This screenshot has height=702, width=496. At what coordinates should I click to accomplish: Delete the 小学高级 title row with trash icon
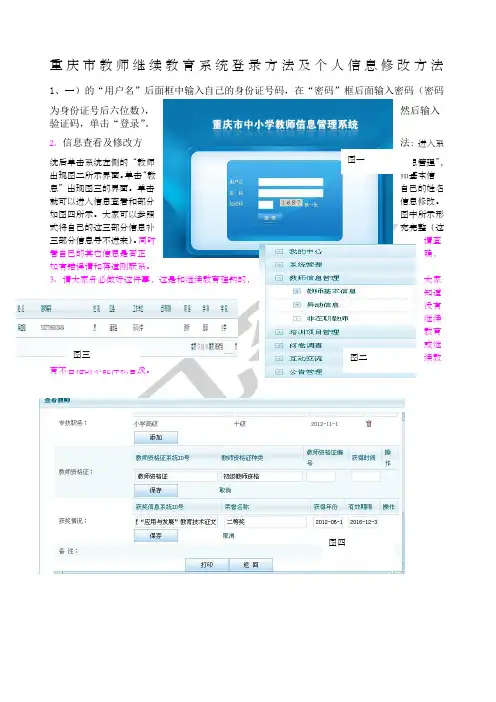point(368,424)
